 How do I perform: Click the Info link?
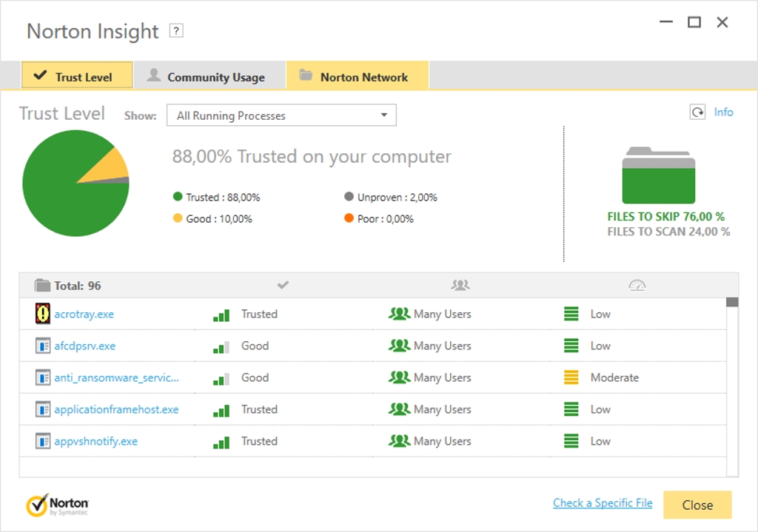723,112
